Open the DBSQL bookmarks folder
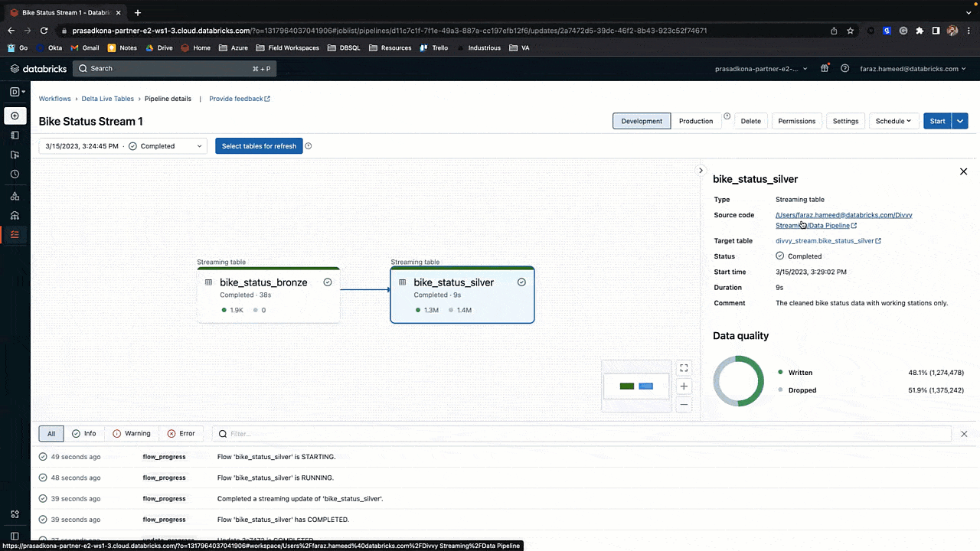 pyautogui.click(x=344, y=47)
